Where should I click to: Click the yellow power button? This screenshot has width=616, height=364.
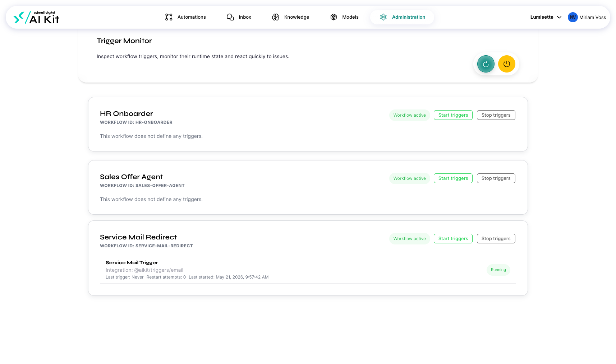point(507,64)
